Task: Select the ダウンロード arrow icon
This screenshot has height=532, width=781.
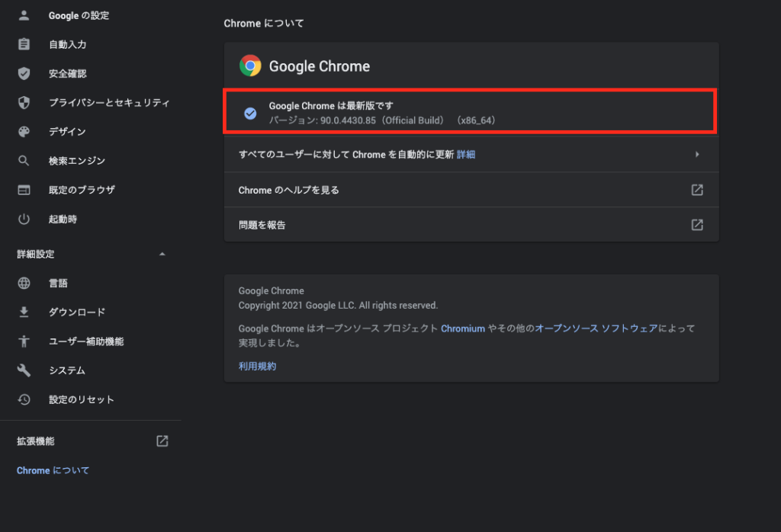Action: coord(24,312)
